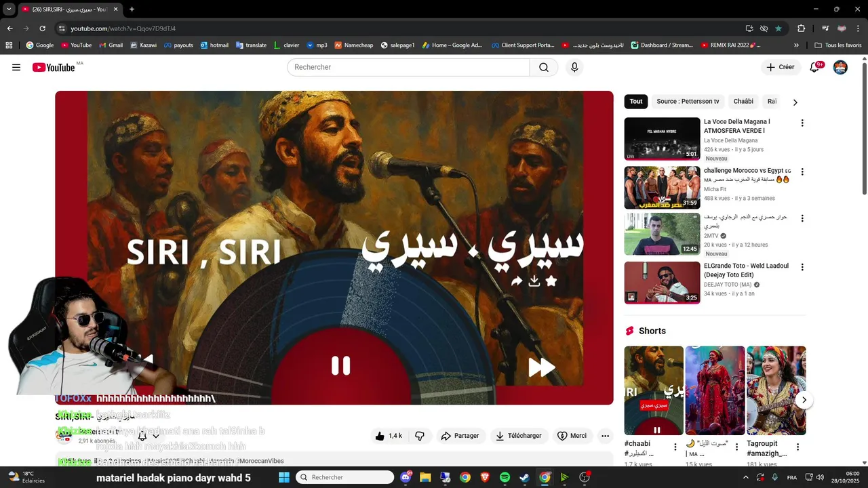The height and width of the screenshot is (488, 868).
Task: Open La Voce Della Magana video title
Action: pyautogui.click(x=737, y=126)
